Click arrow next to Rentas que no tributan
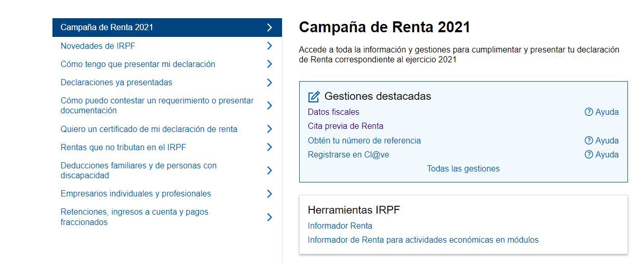 [269, 148]
